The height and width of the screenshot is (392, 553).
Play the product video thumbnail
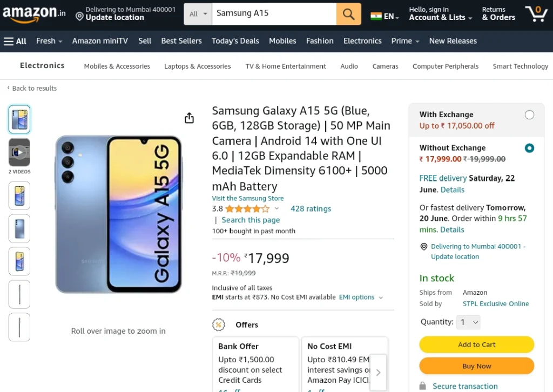(x=19, y=152)
